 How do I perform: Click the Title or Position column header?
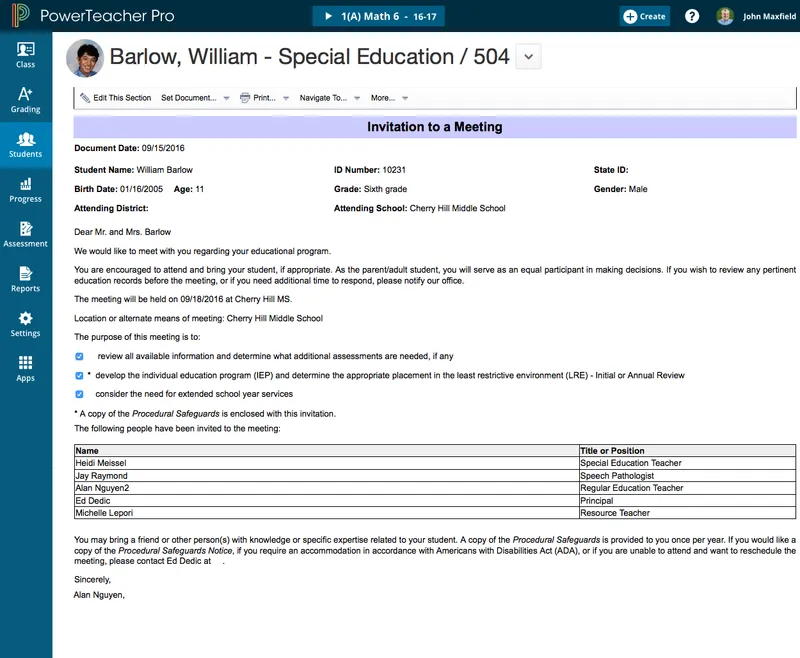687,451
